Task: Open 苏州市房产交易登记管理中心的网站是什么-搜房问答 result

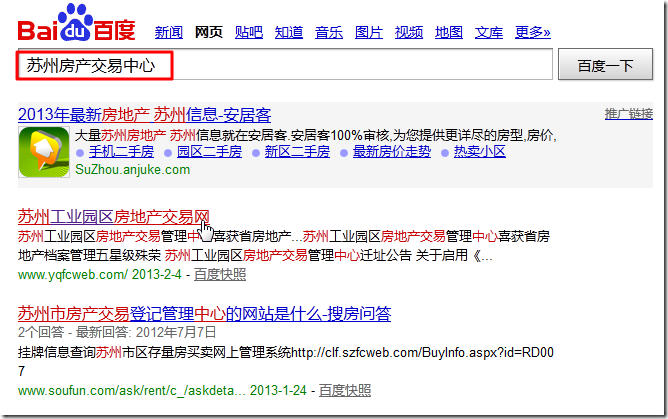Action: click(204, 314)
